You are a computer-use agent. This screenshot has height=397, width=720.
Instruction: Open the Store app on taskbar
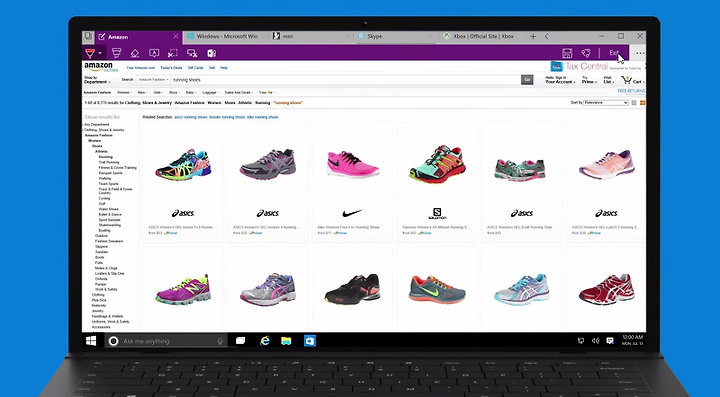coord(310,341)
